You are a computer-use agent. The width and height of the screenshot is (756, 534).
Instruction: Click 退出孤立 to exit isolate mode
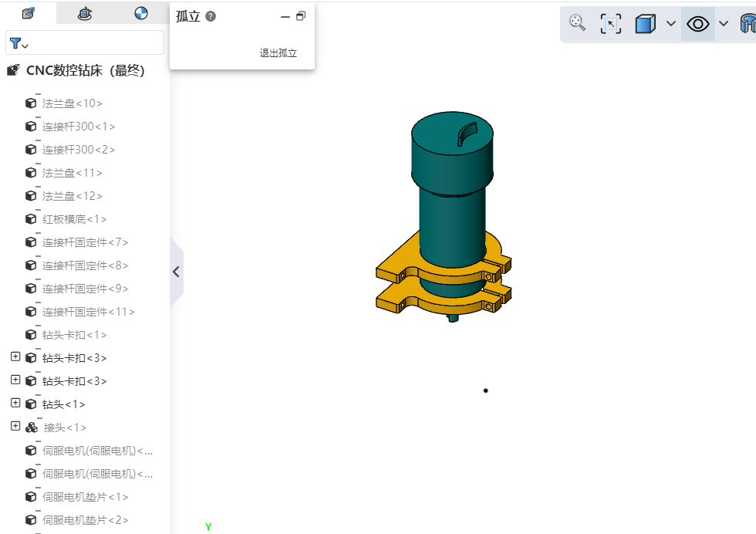pos(278,53)
